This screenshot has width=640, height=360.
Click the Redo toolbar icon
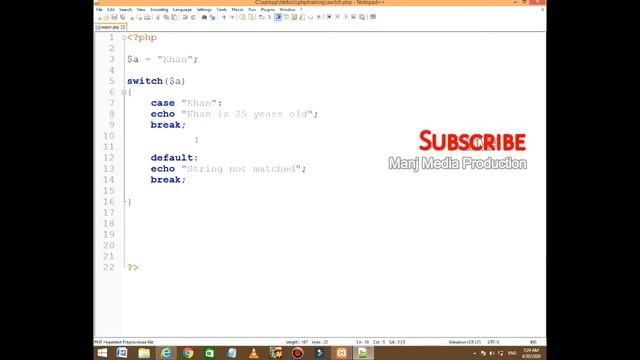coord(193,17)
